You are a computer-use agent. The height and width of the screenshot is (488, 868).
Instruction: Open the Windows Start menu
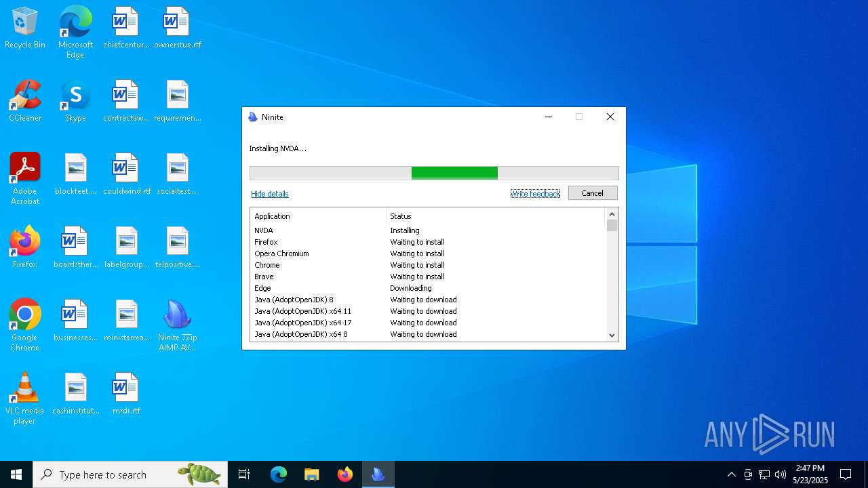click(x=16, y=474)
